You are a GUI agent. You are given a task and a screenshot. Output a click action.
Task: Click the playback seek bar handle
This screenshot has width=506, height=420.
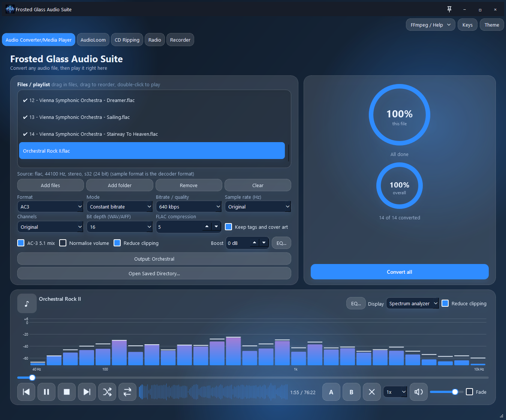point(32,378)
